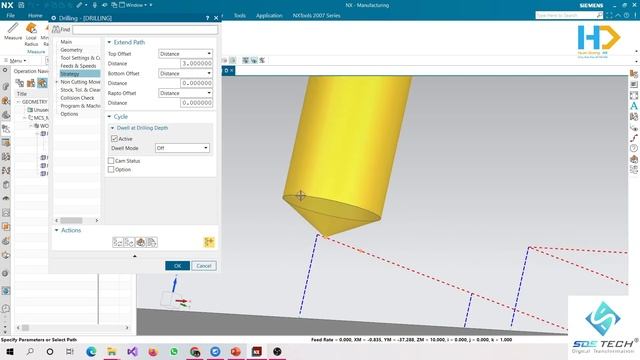Select Non Cutting Moves in the dialog list
The width and height of the screenshot is (640, 360).
(80, 82)
